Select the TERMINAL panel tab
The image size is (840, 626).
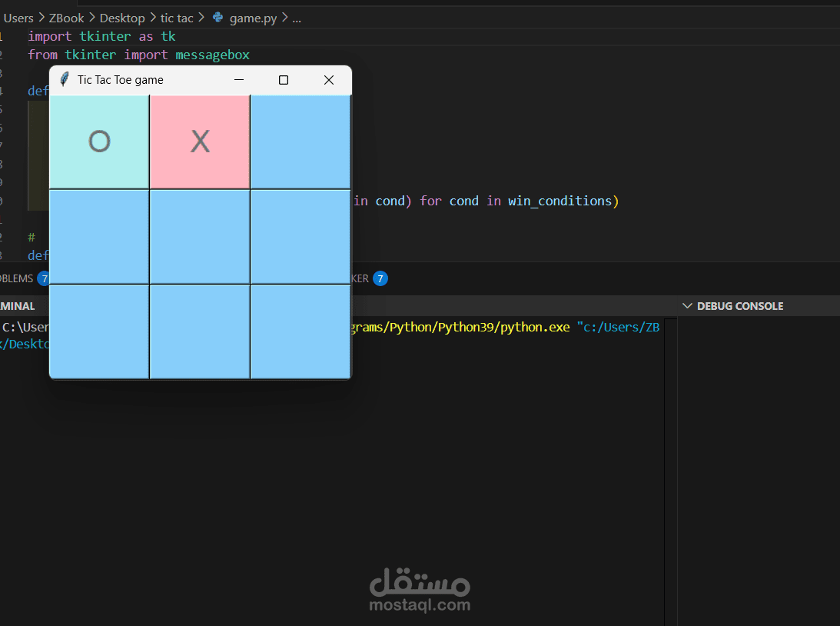(x=18, y=306)
